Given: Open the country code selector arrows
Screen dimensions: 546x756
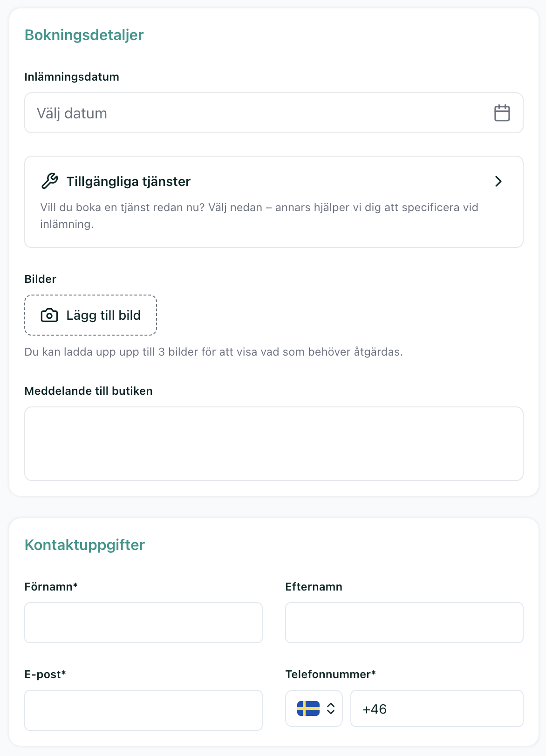Looking at the screenshot, I should [331, 708].
